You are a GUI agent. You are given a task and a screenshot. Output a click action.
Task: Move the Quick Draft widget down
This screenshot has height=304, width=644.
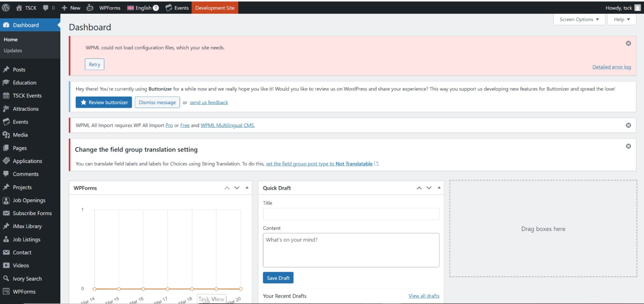click(429, 188)
